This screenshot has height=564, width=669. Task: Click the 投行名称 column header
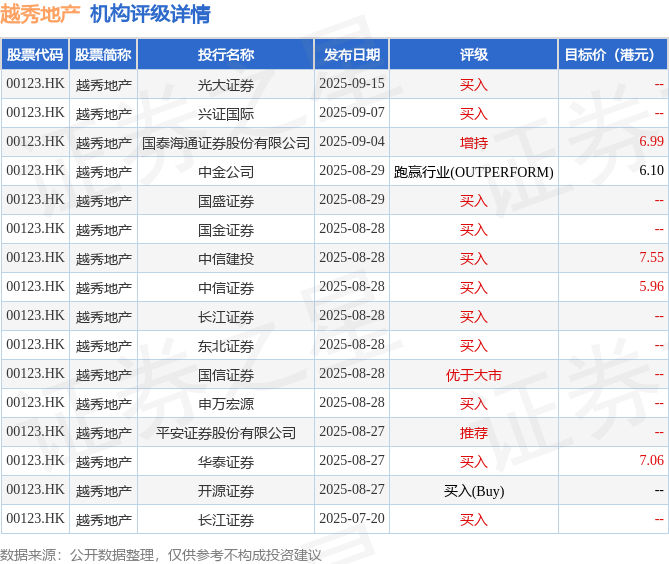click(226, 54)
